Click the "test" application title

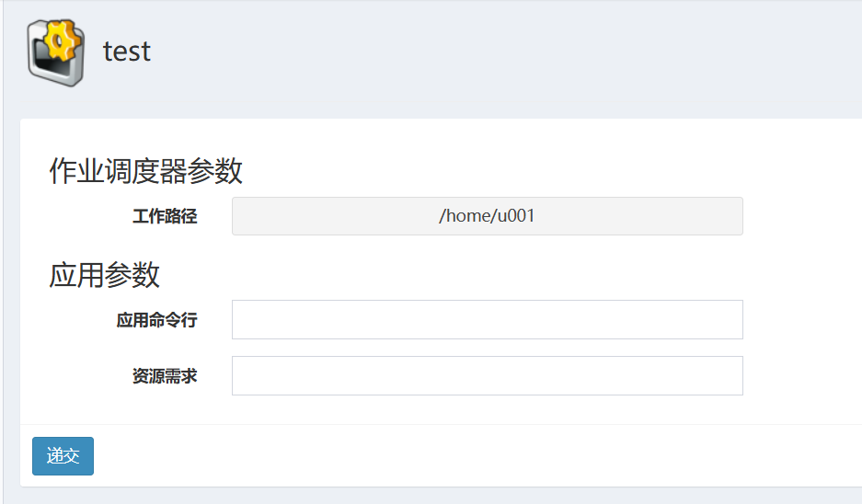tap(126, 52)
